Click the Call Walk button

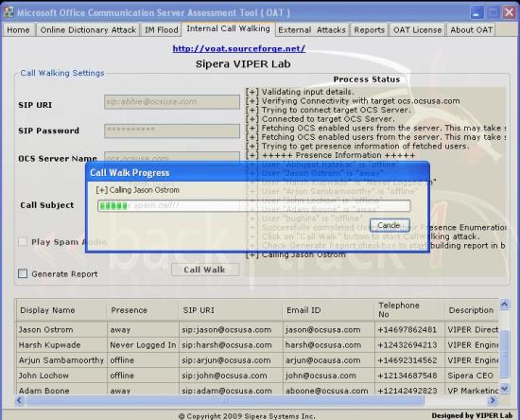tap(205, 270)
